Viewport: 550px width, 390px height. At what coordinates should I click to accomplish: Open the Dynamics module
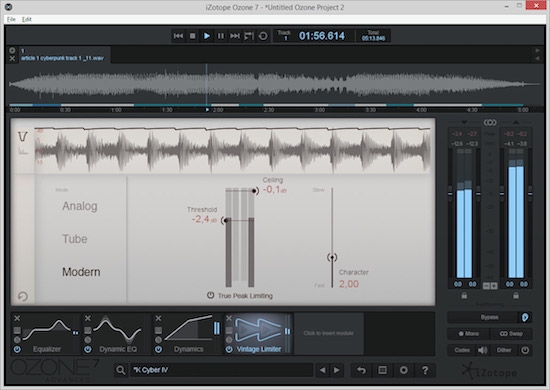[188, 333]
